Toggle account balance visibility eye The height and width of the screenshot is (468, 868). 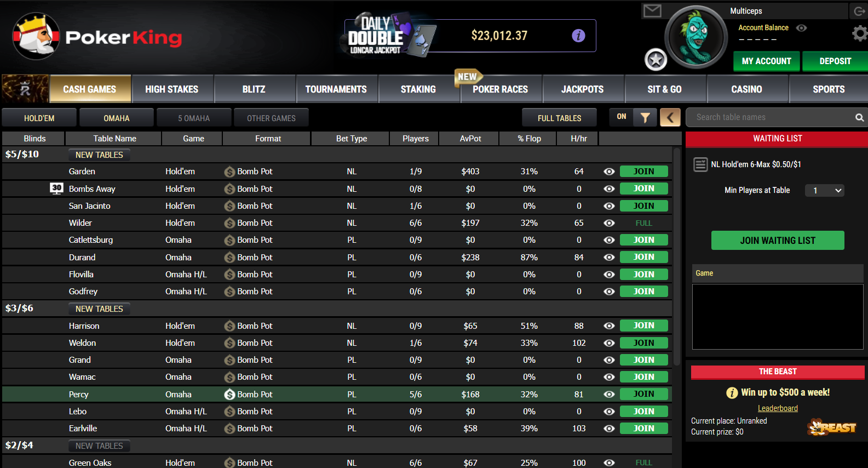801,28
